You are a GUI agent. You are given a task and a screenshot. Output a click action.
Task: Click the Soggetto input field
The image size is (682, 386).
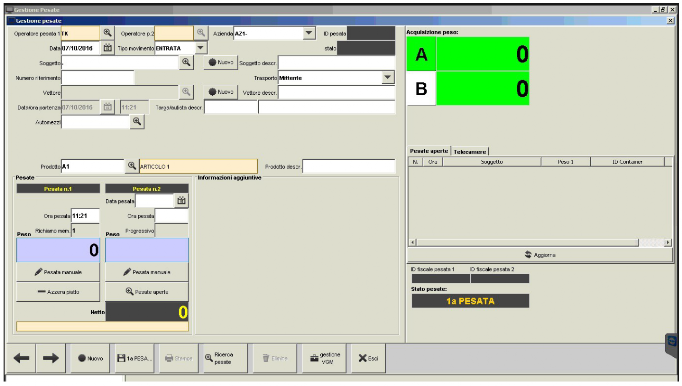coord(120,63)
